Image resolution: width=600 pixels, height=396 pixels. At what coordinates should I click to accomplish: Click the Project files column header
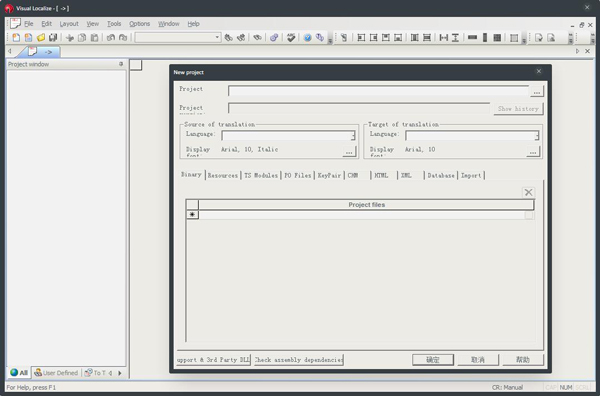(366, 205)
